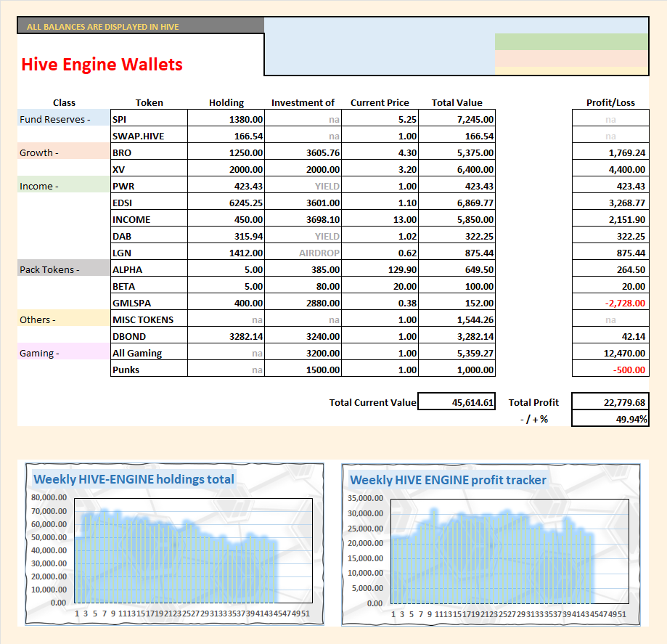Select the 'Growth -' class cell
667x644 pixels.
pos(63,151)
